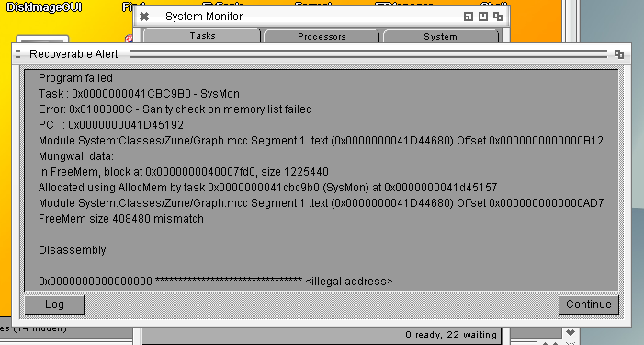Click the Task 0x0000000041CBC9B0 - SysMon line
The image size is (644, 345).
pyautogui.click(x=139, y=94)
